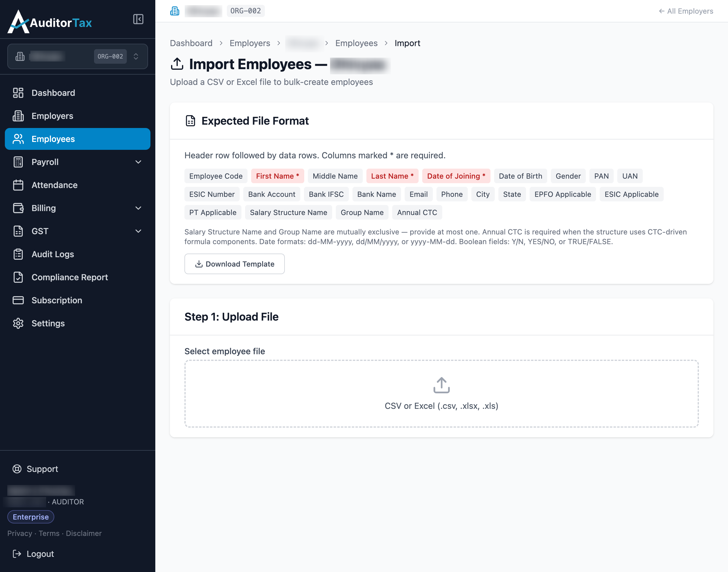Click the Settings gear icon
The width and height of the screenshot is (728, 572).
click(x=18, y=324)
